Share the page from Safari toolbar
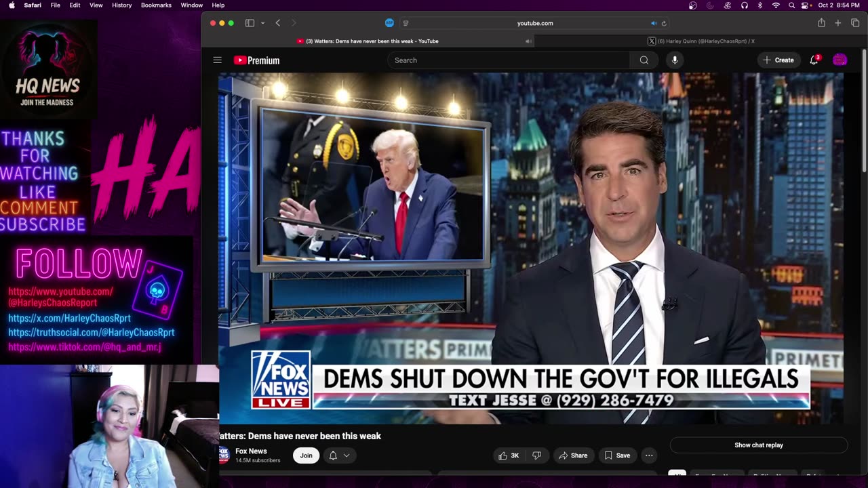 [821, 23]
